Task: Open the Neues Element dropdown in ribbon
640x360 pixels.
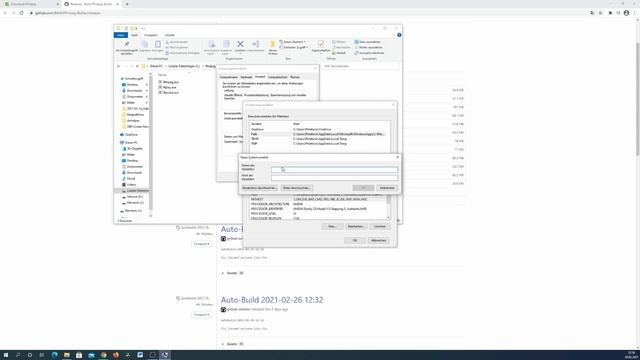Action: (293, 42)
